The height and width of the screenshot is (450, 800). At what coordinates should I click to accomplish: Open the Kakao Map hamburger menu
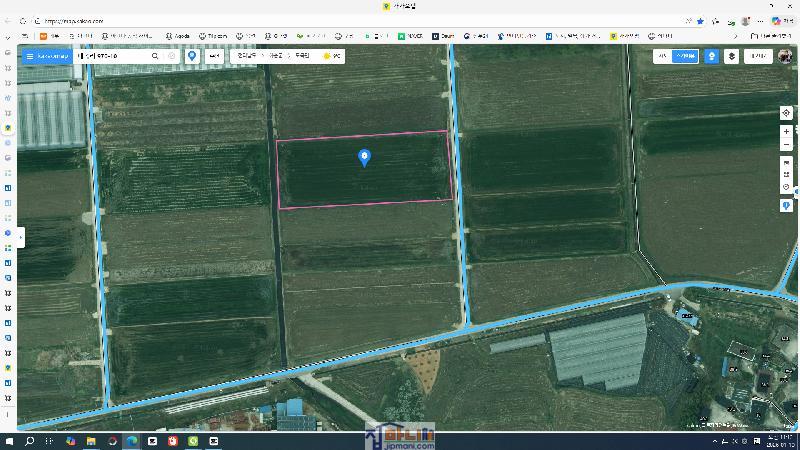[x=30, y=56]
